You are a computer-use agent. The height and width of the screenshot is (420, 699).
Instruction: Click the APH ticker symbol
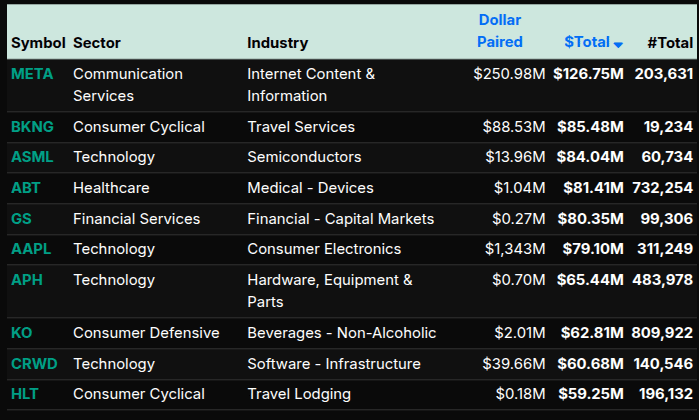26,280
